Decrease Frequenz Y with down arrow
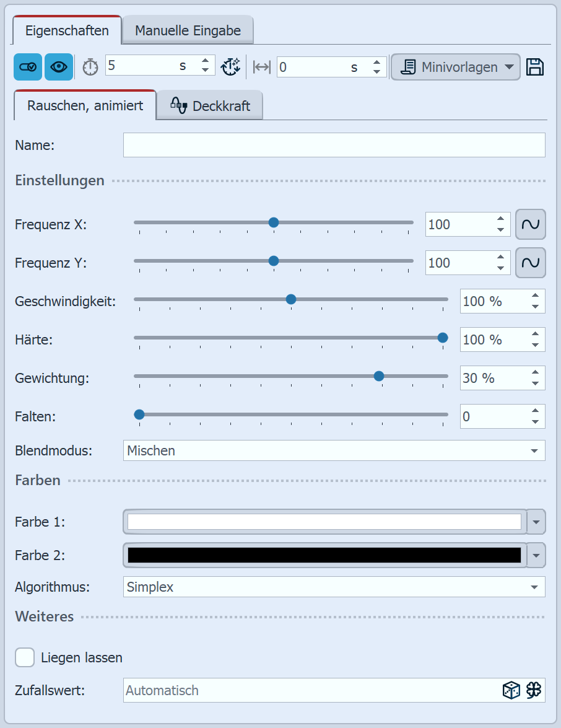 point(500,268)
